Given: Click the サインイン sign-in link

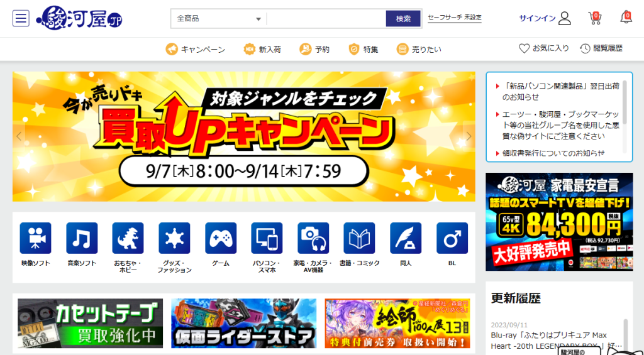Looking at the screenshot, I should pyautogui.click(x=545, y=18).
